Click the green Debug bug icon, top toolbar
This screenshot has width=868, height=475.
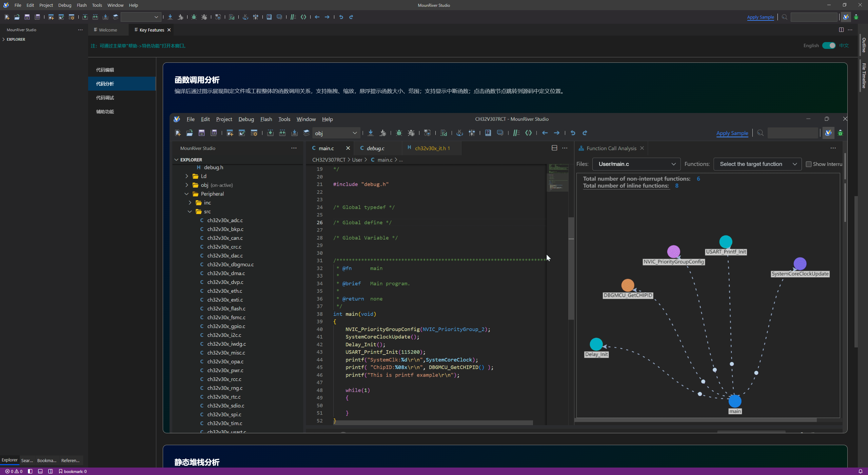click(x=194, y=17)
